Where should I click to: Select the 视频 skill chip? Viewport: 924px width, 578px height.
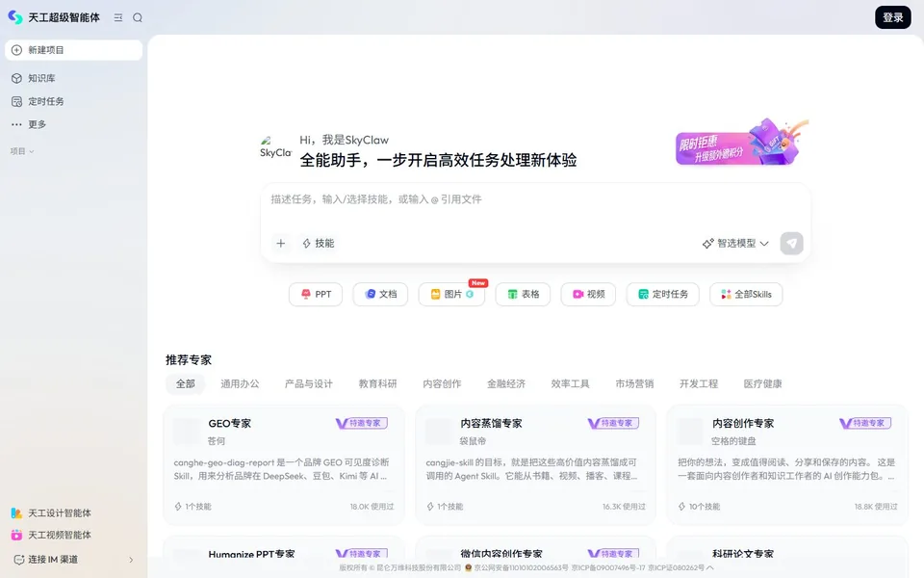(x=588, y=295)
